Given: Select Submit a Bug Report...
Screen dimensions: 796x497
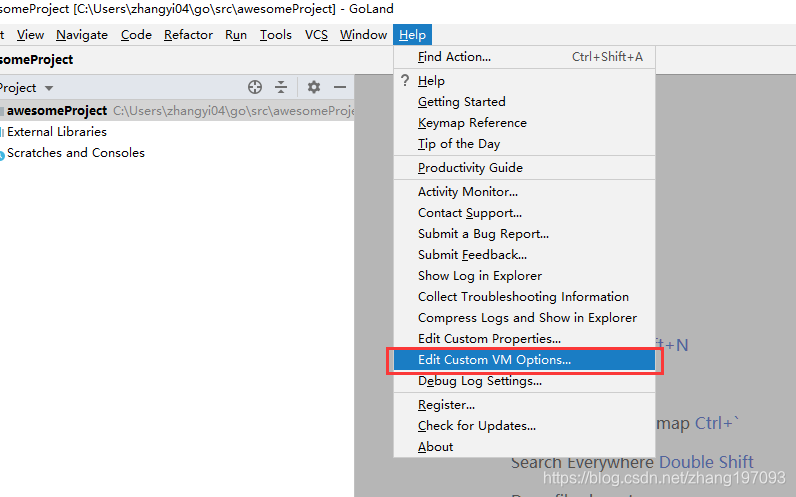Looking at the screenshot, I should pos(524,234).
